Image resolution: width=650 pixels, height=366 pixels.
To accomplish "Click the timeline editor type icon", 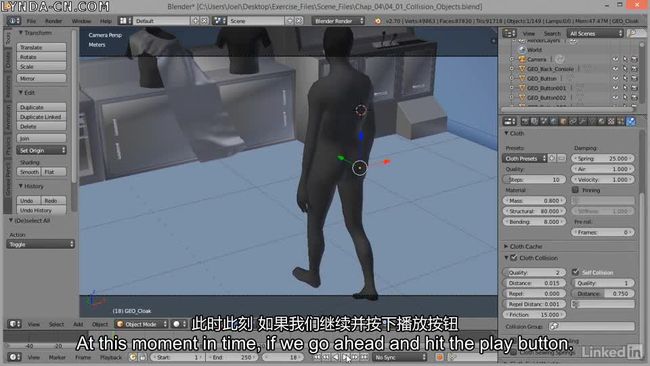I will [x=14, y=357].
